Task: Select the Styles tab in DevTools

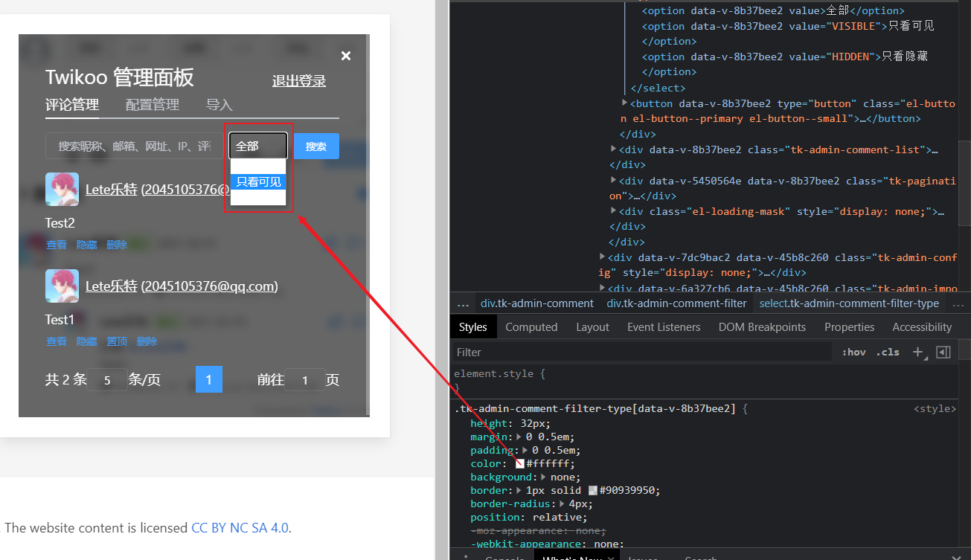Action: [472, 327]
